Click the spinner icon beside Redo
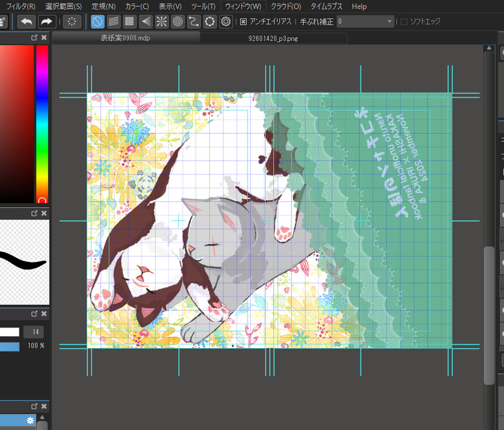The height and width of the screenshot is (430, 504). point(72,22)
